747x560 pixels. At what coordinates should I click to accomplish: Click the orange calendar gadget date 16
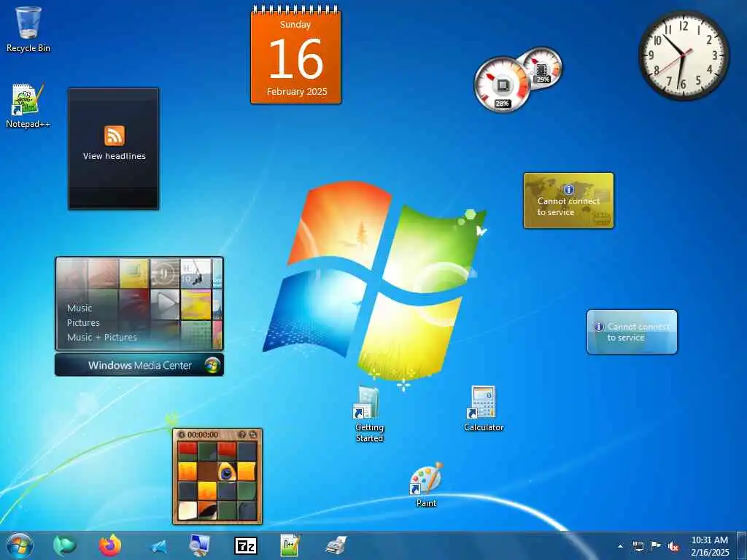[296, 59]
